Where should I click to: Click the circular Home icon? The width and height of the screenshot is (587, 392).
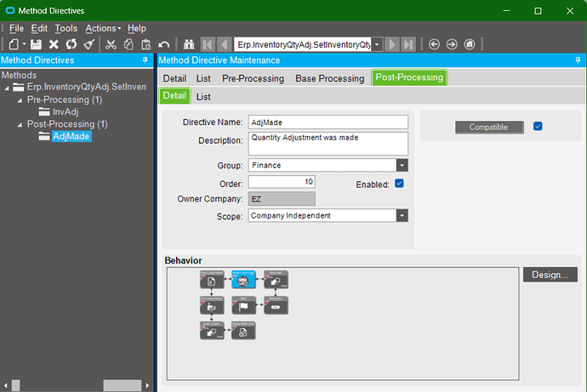click(470, 44)
